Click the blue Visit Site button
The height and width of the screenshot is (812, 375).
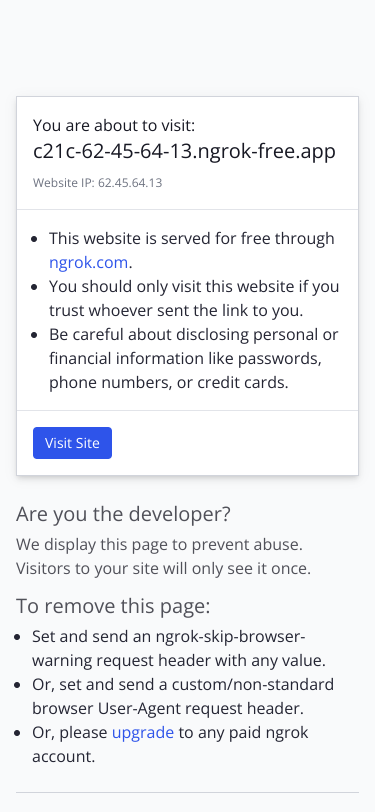[73, 443]
